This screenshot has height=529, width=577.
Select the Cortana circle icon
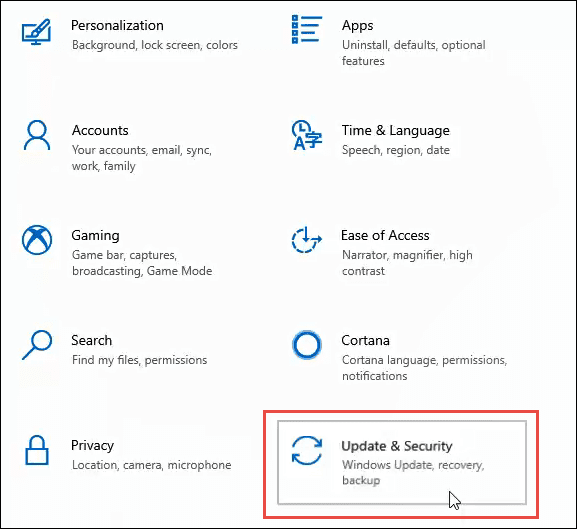tap(307, 345)
